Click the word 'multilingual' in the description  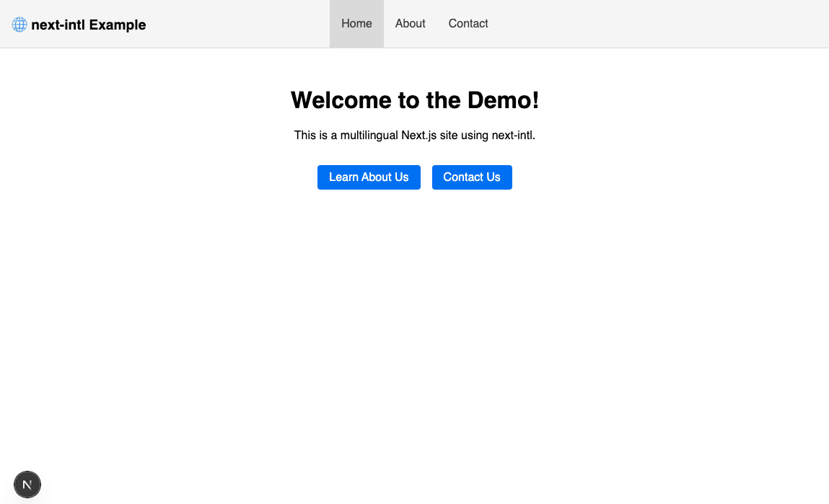(x=369, y=135)
